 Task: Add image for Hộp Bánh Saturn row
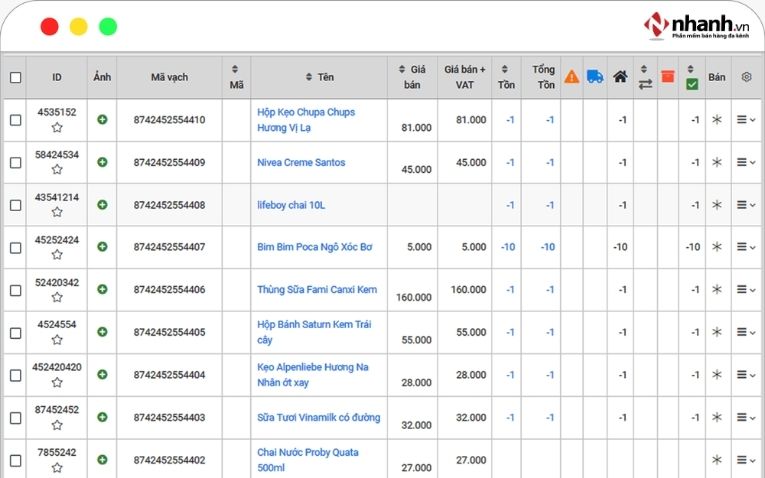102,332
